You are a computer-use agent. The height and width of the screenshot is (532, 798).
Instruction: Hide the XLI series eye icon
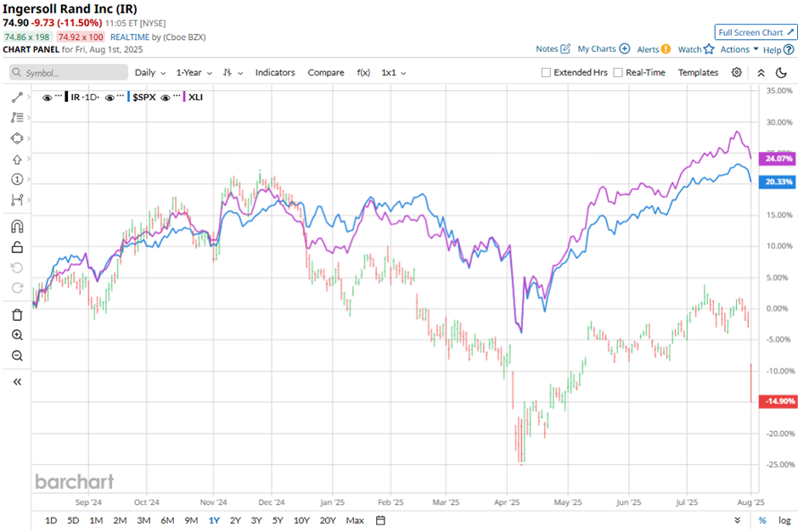(165, 98)
